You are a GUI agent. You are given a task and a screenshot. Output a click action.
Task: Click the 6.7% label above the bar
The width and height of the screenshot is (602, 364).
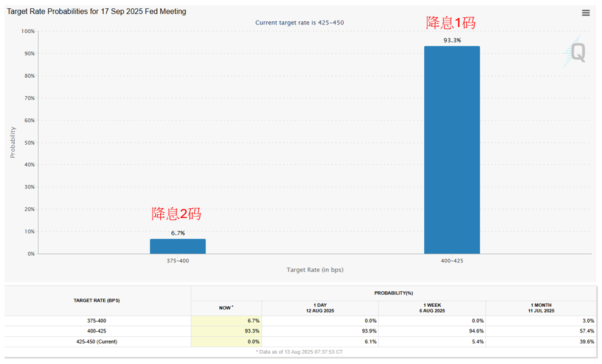click(178, 233)
